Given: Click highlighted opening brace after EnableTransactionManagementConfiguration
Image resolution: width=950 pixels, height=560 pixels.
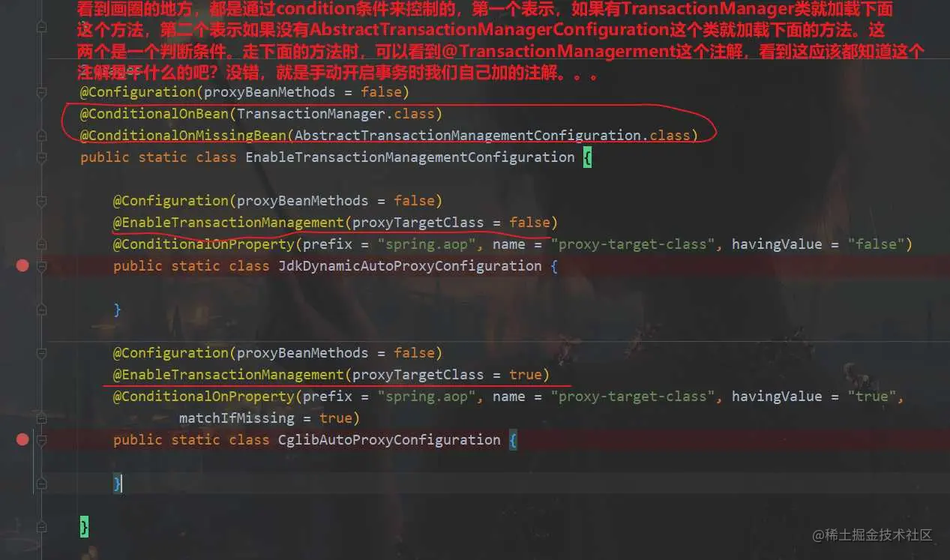Looking at the screenshot, I should [x=587, y=157].
